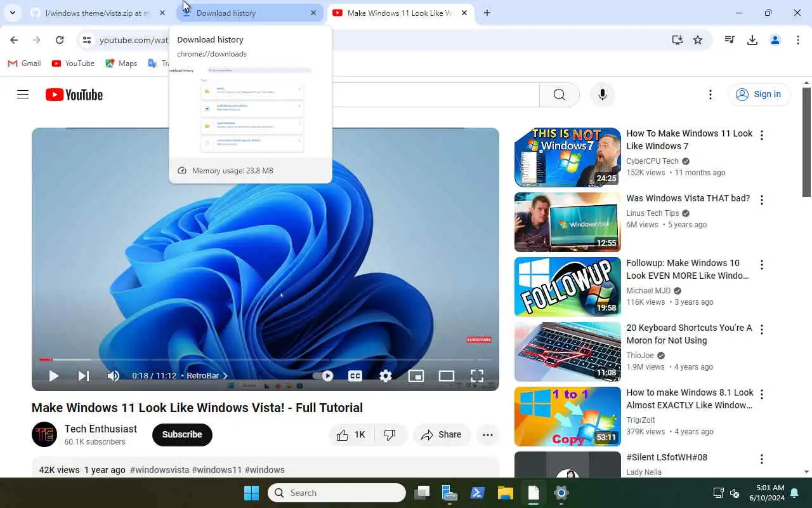Enter full screen video icon
Screen dimensions: 812x508
(477, 376)
